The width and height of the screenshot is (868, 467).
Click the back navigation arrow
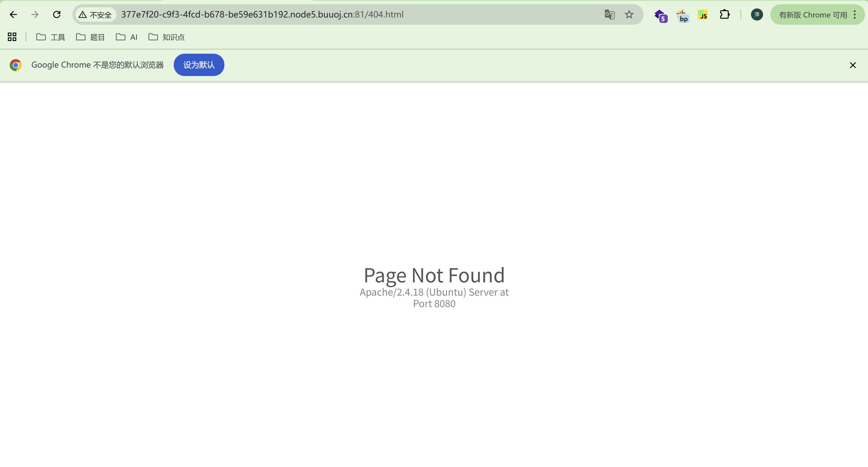[x=13, y=14]
